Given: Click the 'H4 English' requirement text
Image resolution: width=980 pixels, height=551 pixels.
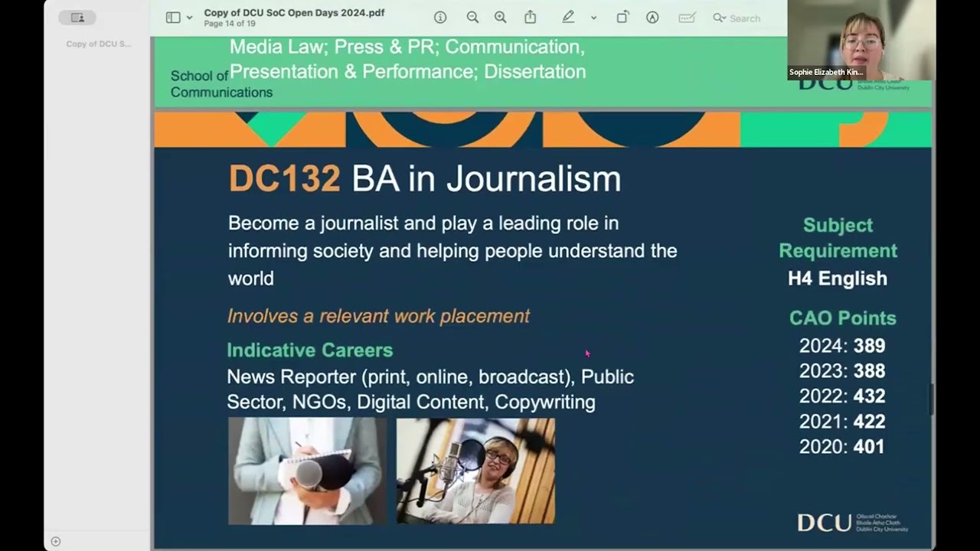Looking at the screenshot, I should (838, 279).
